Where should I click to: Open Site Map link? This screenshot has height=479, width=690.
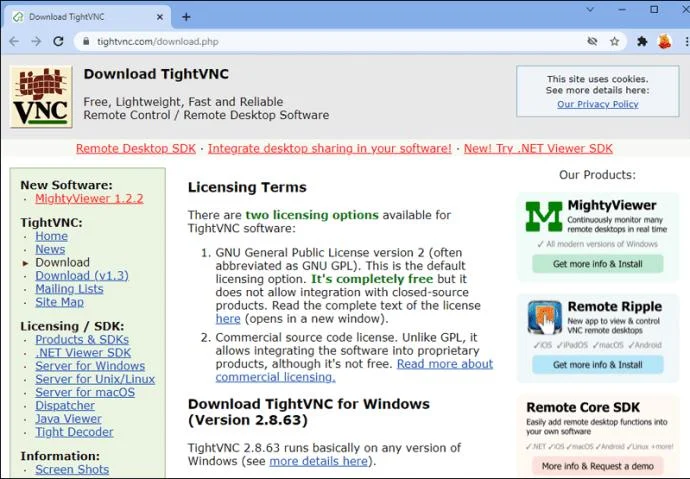[x=59, y=302]
